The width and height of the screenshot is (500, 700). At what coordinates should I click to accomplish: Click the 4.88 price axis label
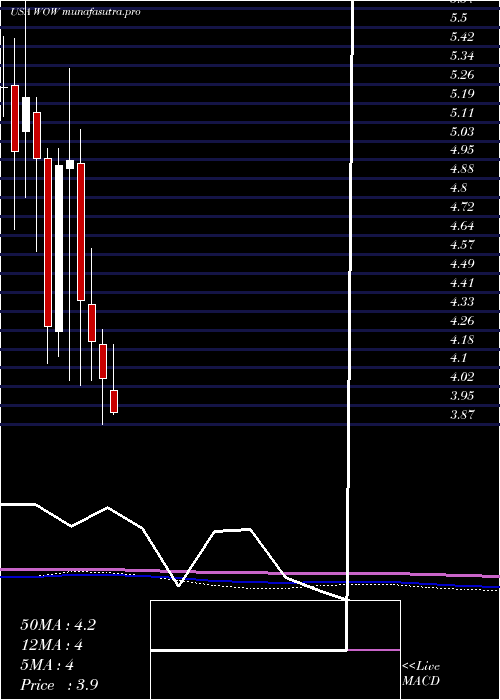462,169
